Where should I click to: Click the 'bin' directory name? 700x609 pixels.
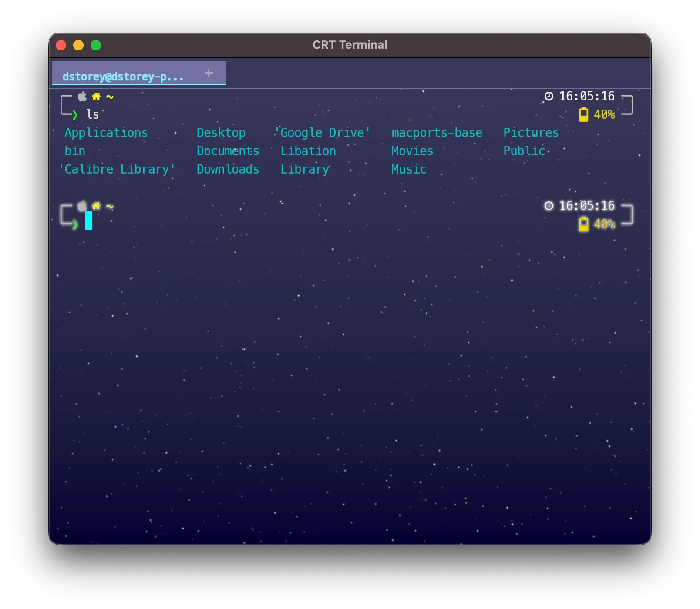click(75, 151)
